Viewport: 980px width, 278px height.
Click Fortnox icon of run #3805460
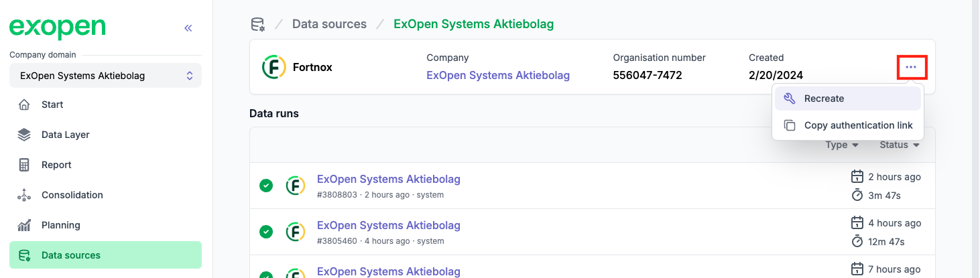(296, 232)
